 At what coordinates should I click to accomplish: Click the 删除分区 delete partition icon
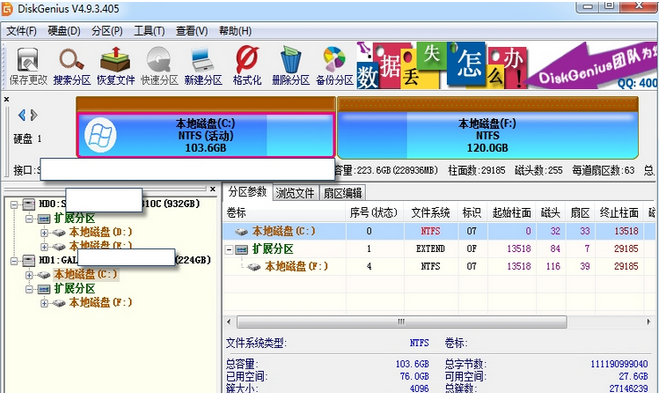coord(290,66)
